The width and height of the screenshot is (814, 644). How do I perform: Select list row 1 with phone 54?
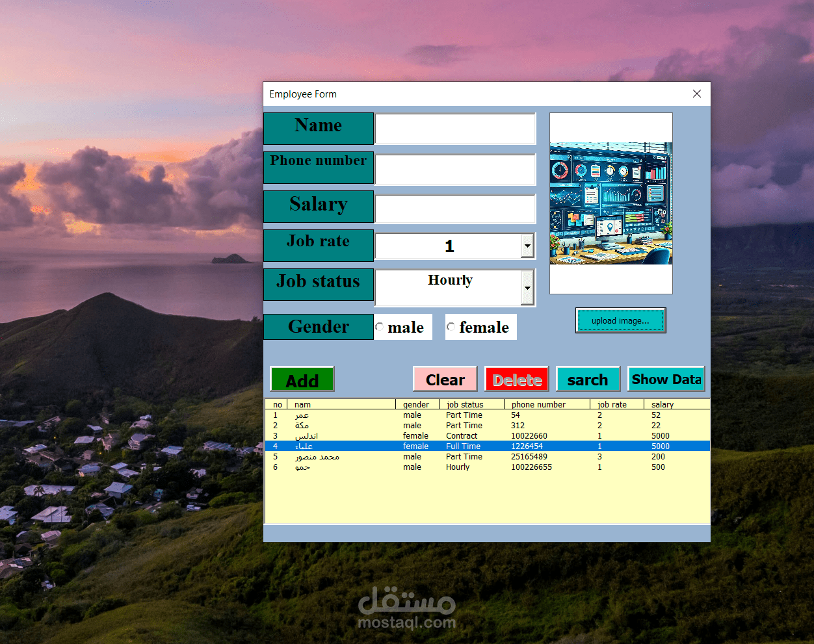[488, 415]
